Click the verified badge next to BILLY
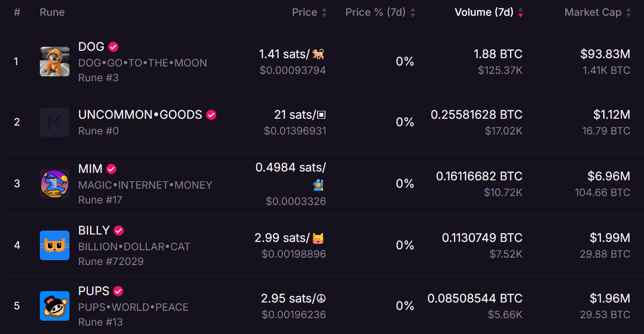Viewport: 644px width, 334px height. 119,231
